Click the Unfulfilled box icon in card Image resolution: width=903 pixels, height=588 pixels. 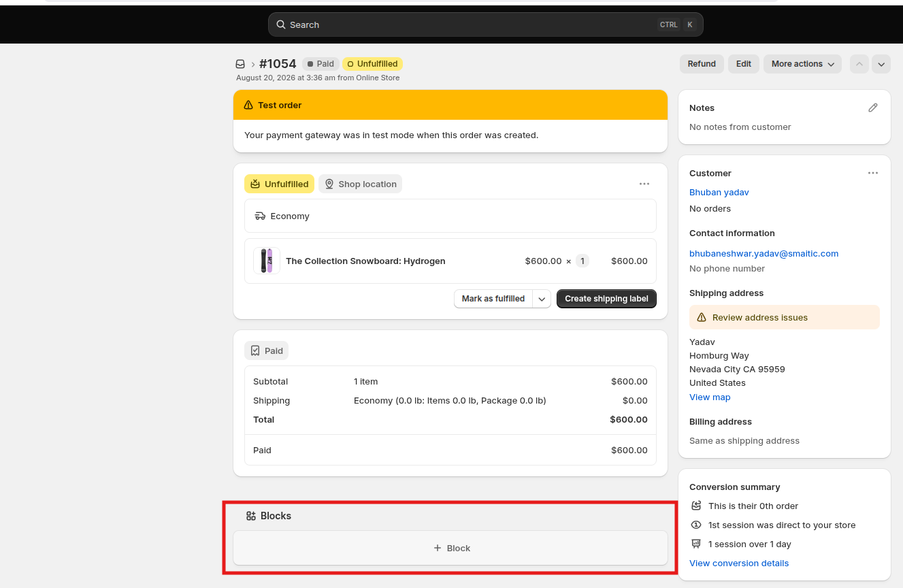[255, 184]
